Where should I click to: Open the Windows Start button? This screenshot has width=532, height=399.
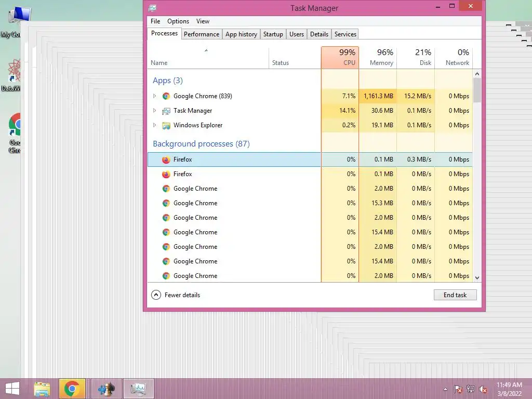[x=12, y=389]
